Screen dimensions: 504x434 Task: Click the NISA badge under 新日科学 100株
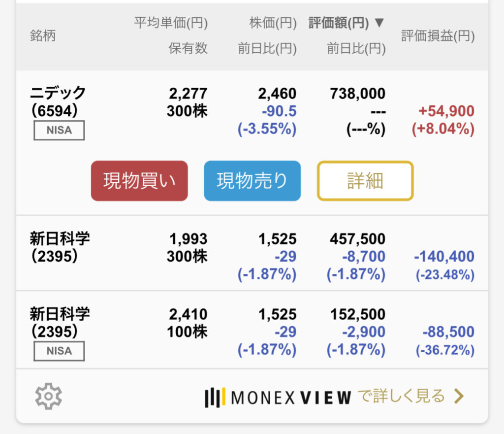(59, 351)
